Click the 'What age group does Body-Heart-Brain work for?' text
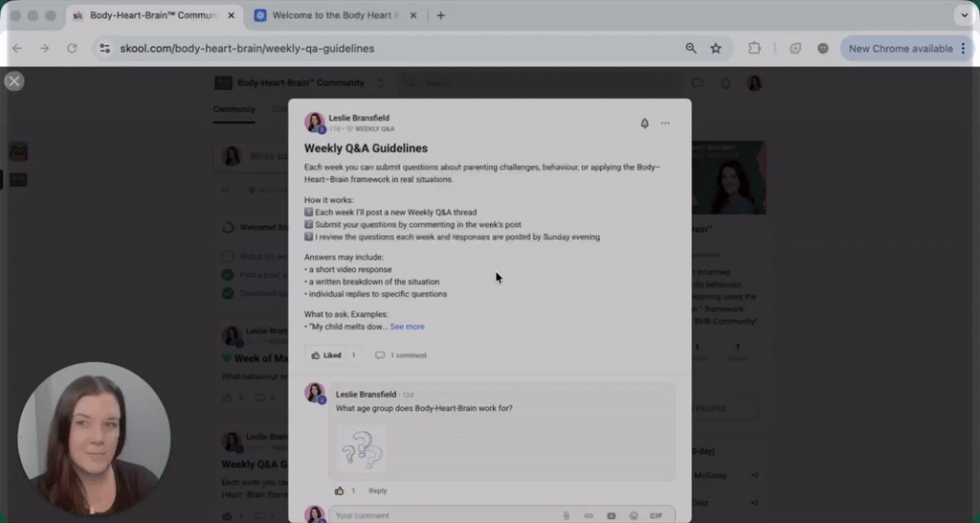 tap(424, 408)
